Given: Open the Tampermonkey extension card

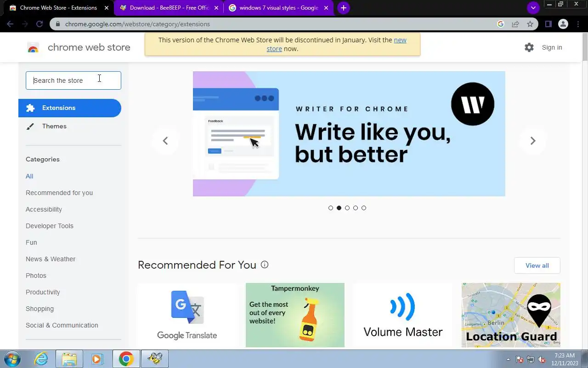Looking at the screenshot, I should (295, 315).
